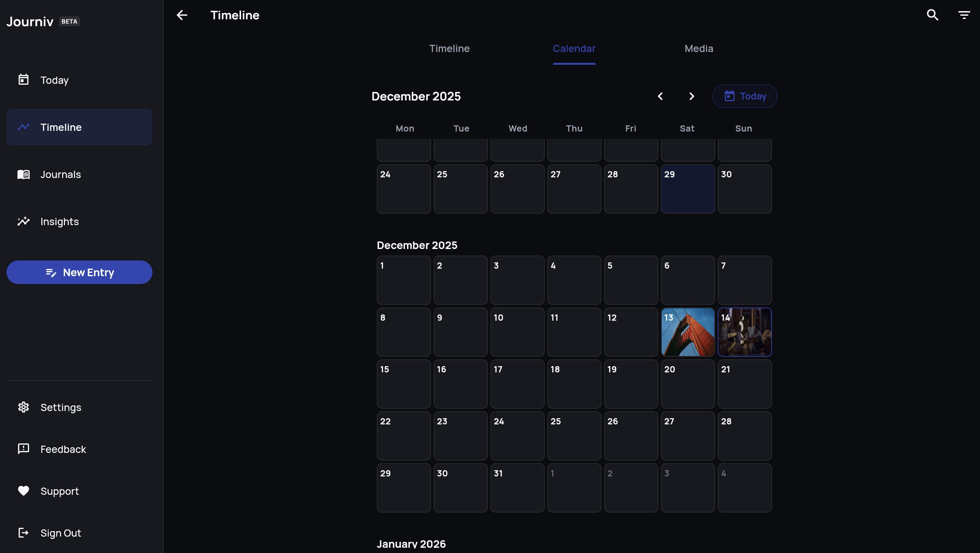Open Journals from the sidebar
The height and width of the screenshot is (553, 980).
point(60,174)
